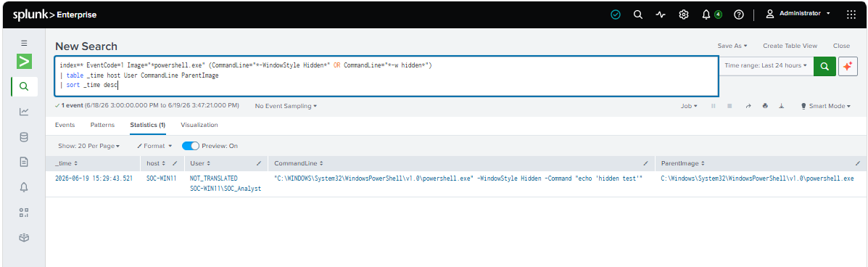Pause the search job
This screenshot has width=868, height=267.
click(x=713, y=106)
